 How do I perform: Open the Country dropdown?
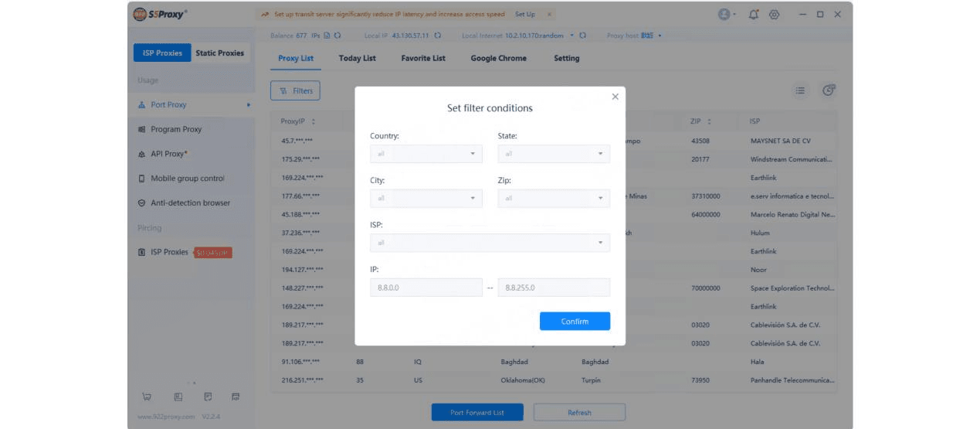point(426,154)
